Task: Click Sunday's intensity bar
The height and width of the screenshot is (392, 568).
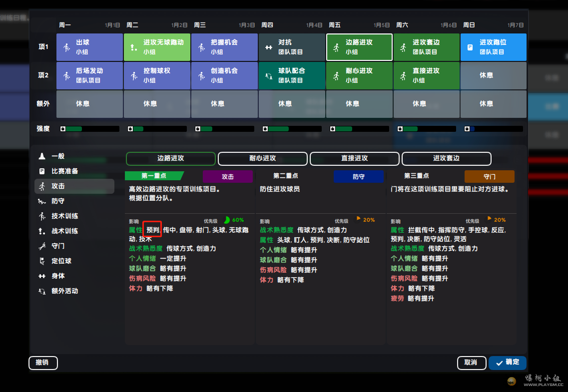Action: (494, 129)
